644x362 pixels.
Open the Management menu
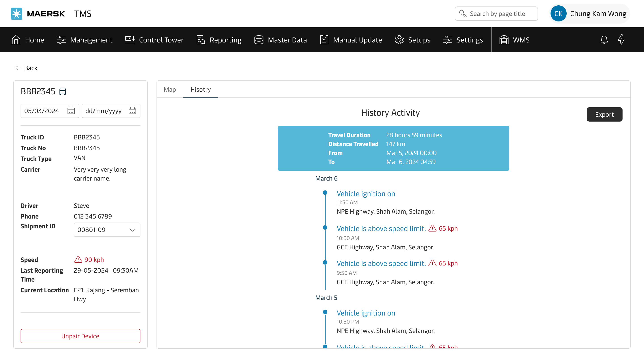[x=85, y=40]
